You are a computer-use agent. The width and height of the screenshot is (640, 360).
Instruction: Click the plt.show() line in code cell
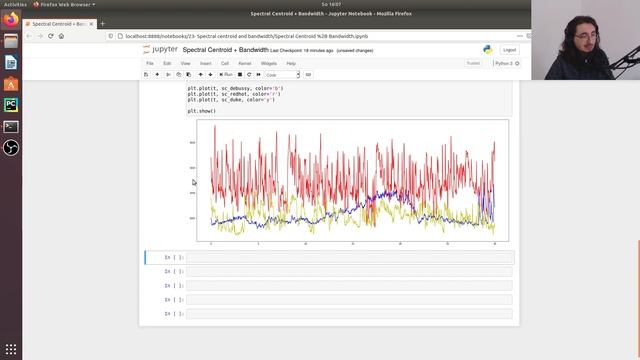pyautogui.click(x=202, y=111)
